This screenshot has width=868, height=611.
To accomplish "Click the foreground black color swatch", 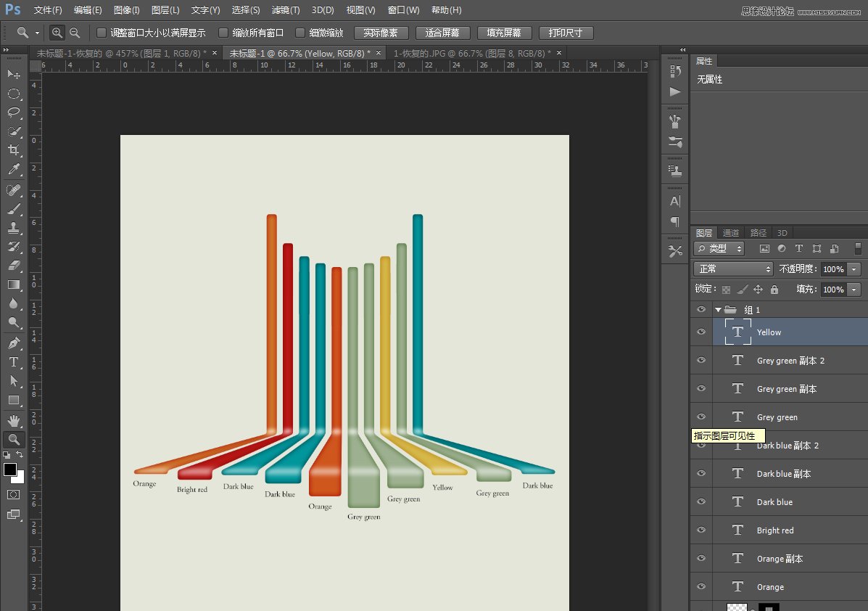I will coord(9,469).
